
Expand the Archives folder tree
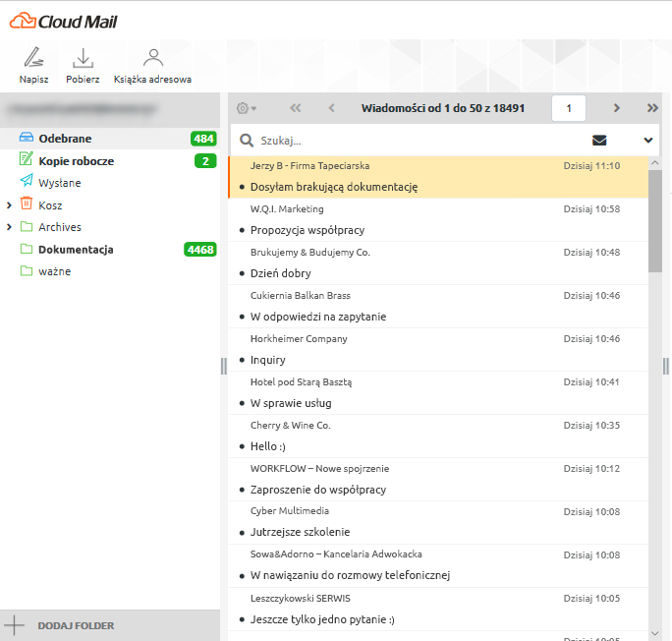(x=9, y=227)
